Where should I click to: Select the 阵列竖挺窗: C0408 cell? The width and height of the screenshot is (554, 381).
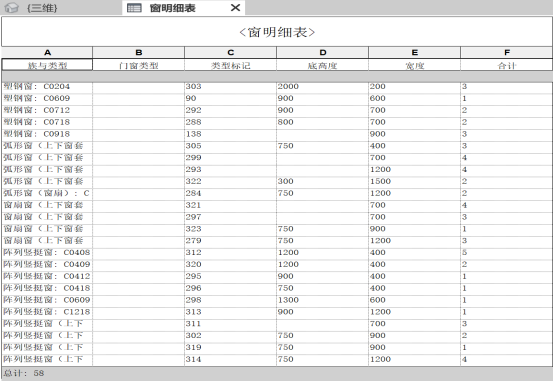(47, 253)
